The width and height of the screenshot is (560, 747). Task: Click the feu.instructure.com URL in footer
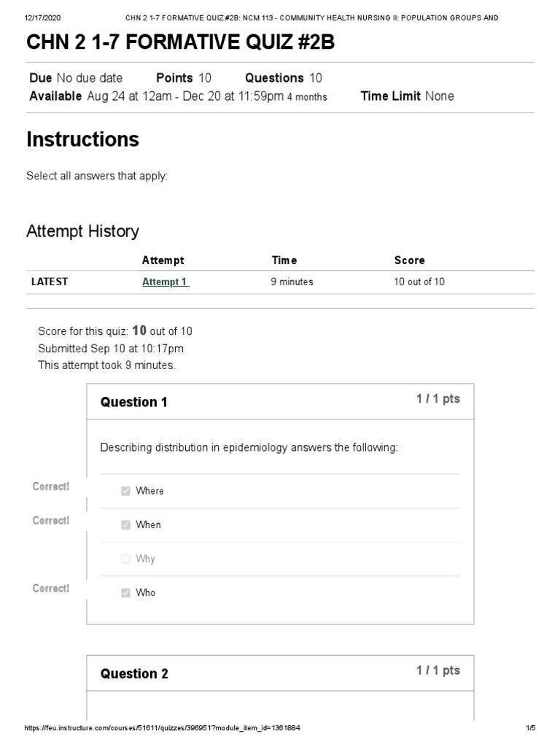[x=162, y=728]
